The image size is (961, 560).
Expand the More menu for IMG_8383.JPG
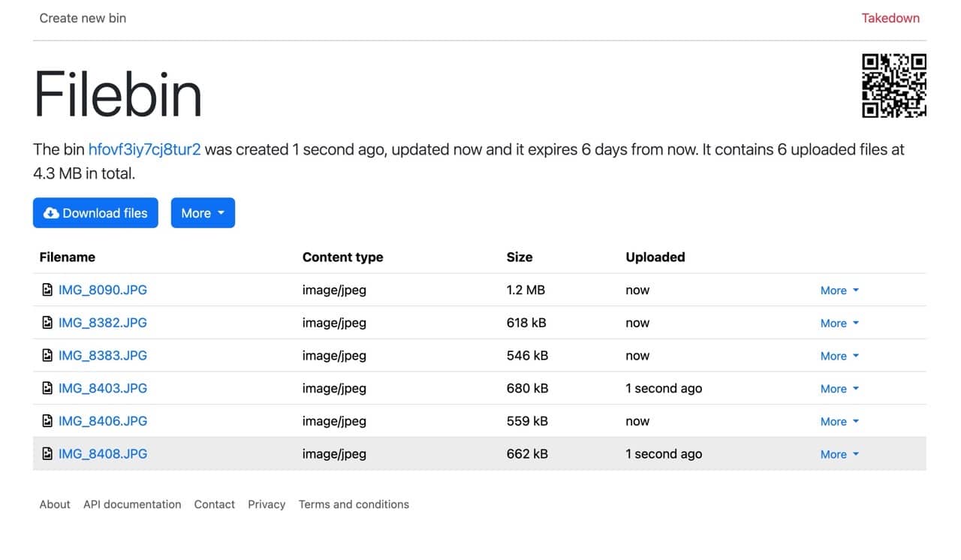[839, 356]
